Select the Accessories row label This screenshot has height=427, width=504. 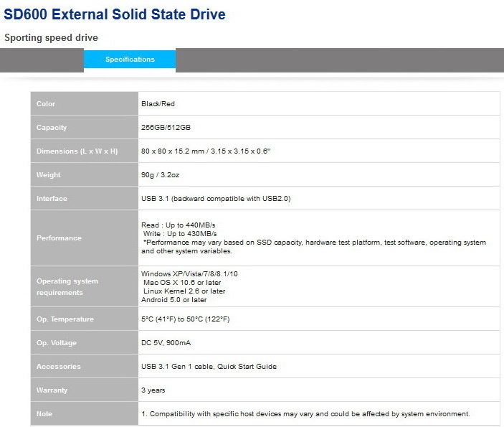[x=59, y=367]
